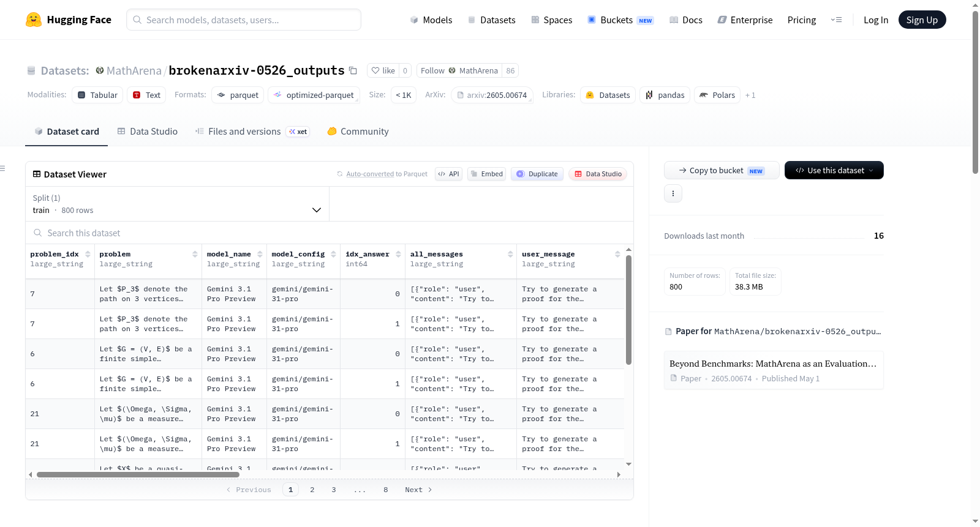The width and height of the screenshot is (980, 527).
Task: Switch to the Data Studio tab
Action: click(148, 131)
